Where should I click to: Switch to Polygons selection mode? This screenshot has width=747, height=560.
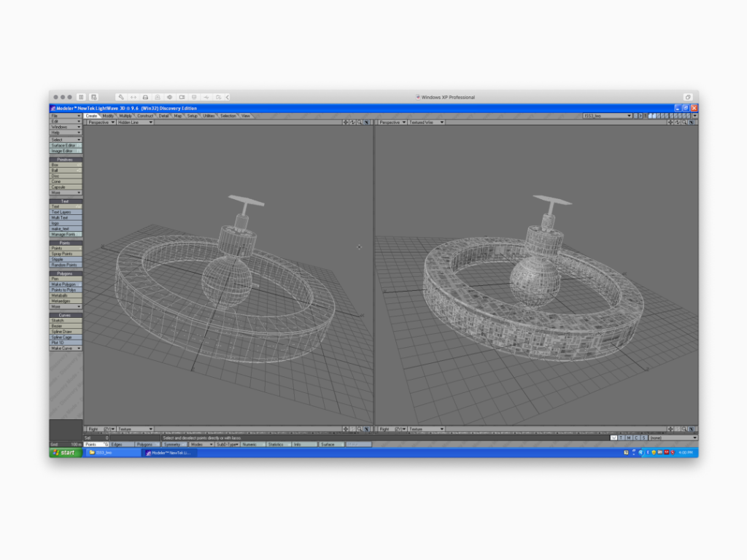pos(147,444)
